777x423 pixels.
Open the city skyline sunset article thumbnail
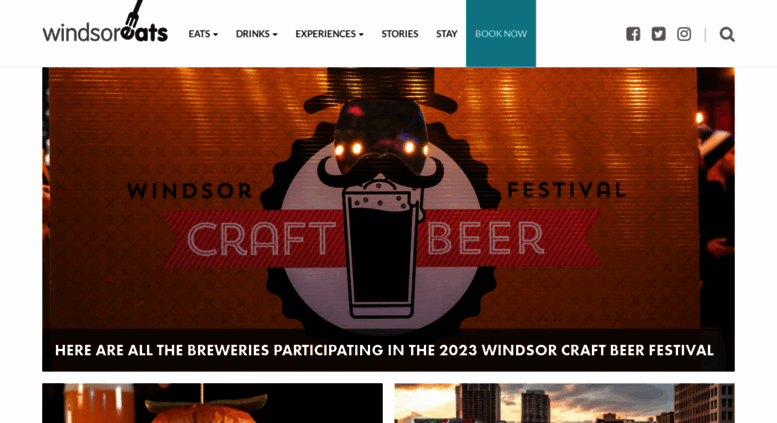click(564, 403)
